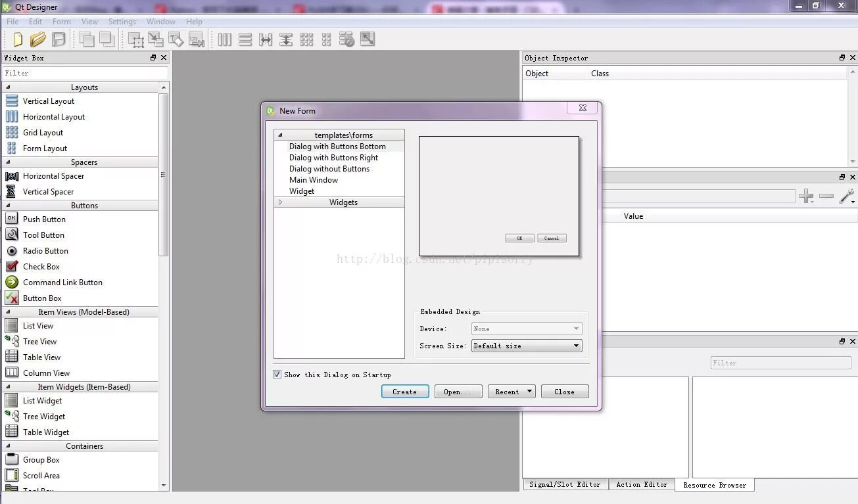The width and height of the screenshot is (858, 504).
Task: Open the File menu
Action: (x=12, y=22)
